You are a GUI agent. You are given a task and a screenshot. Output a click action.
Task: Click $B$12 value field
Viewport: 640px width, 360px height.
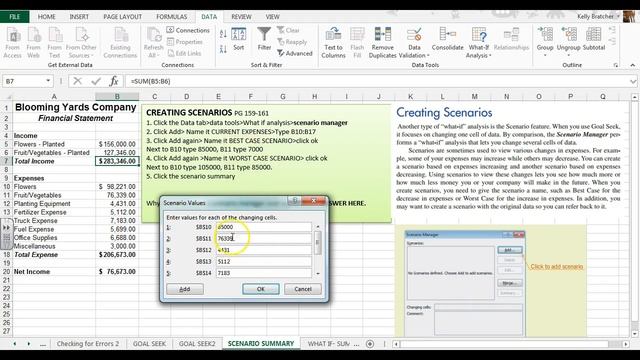pos(263,250)
